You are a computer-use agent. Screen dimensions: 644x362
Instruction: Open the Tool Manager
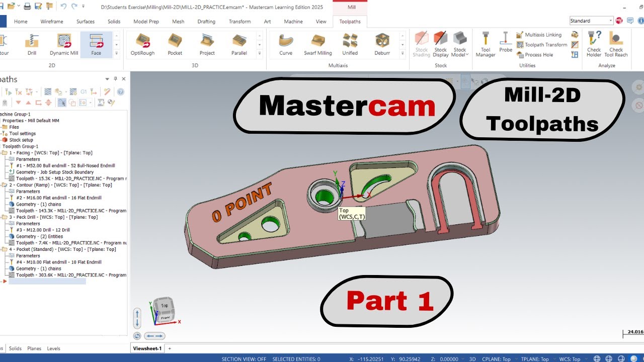tap(486, 44)
